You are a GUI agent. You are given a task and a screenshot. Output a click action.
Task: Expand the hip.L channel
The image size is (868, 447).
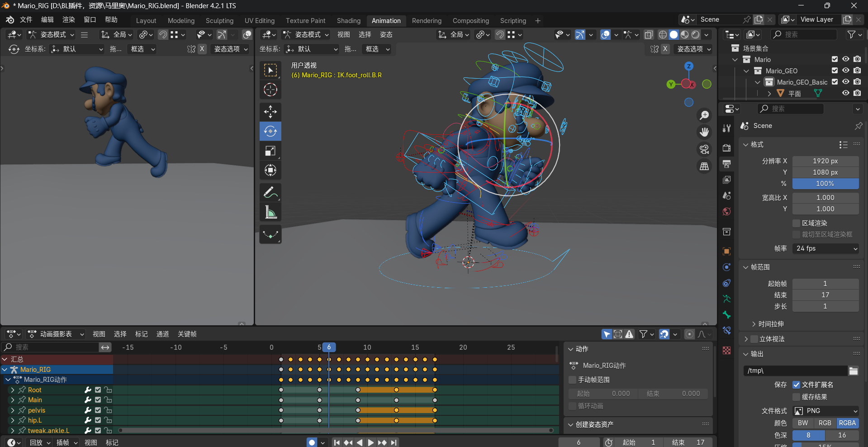coord(13,420)
